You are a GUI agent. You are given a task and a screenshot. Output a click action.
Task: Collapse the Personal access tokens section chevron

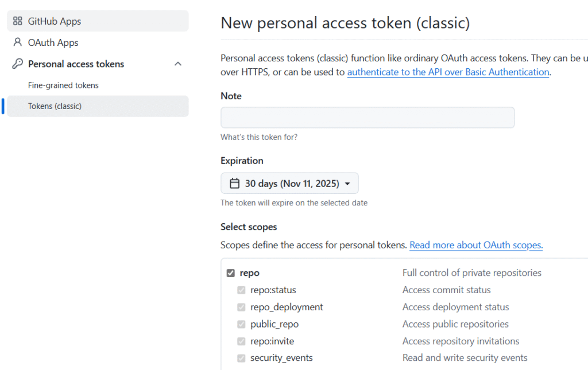(x=178, y=64)
